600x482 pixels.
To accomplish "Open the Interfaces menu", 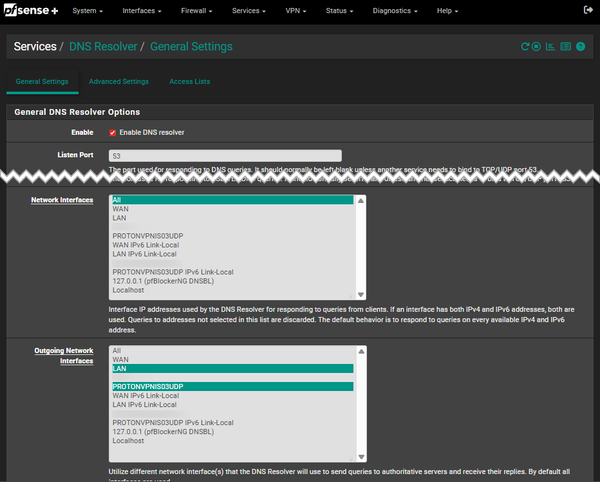I will (142, 11).
